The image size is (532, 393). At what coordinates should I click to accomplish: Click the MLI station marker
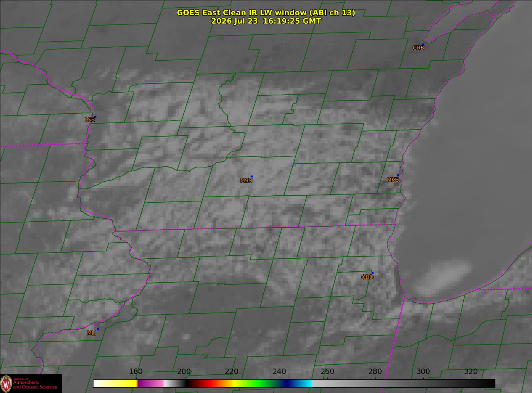(98, 329)
